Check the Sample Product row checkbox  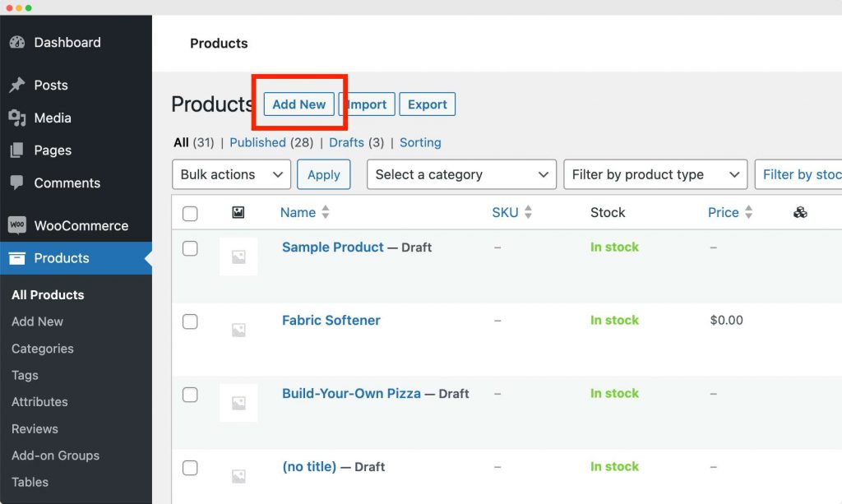click(190, 248)
